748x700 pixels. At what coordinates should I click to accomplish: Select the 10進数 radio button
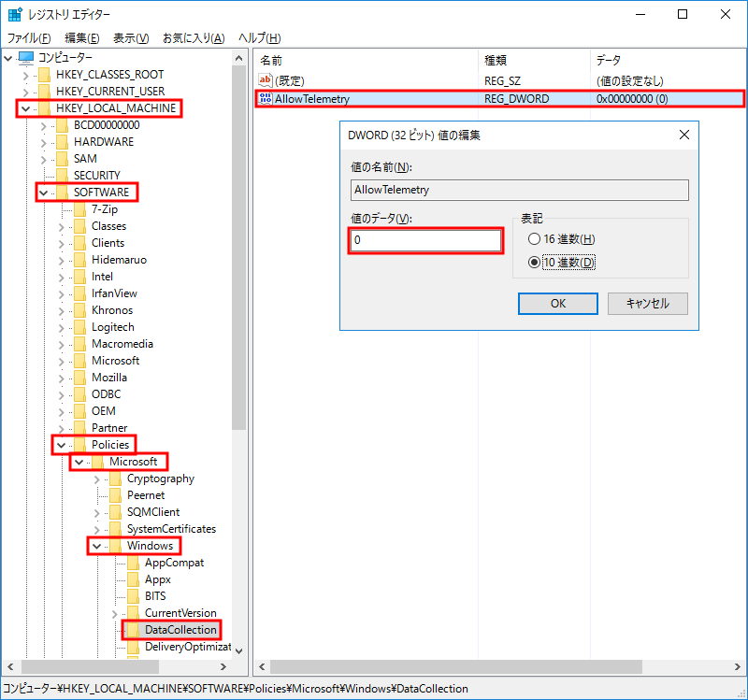[x=534, y=261]
